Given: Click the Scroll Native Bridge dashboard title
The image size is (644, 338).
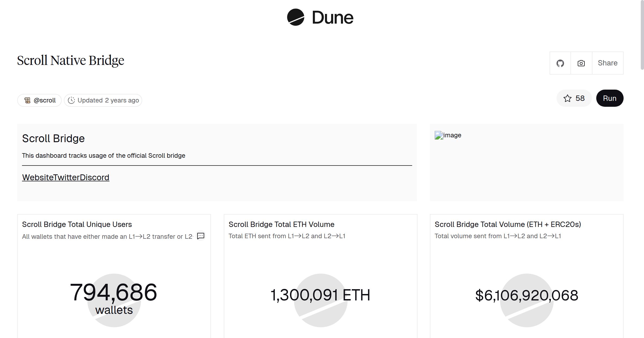Looking at the screenshot, I should click(x=71, y=60).
